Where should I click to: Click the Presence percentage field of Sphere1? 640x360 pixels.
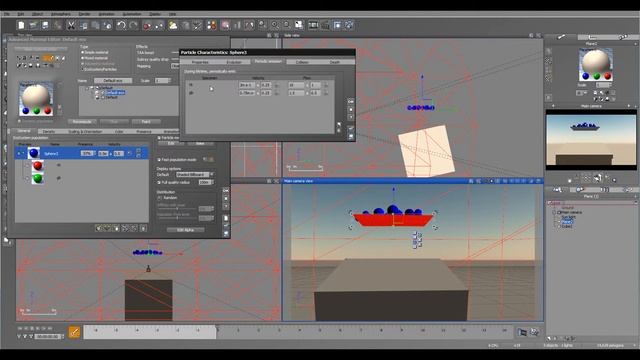pyautogui.click(x=87, y=153)
